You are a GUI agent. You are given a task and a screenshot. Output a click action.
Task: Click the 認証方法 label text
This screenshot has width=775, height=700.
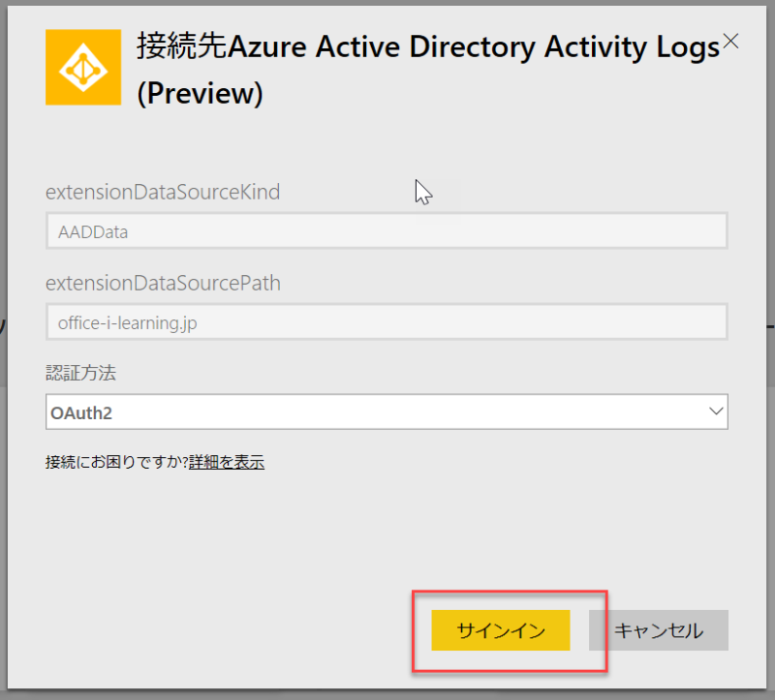coord(80,373)
